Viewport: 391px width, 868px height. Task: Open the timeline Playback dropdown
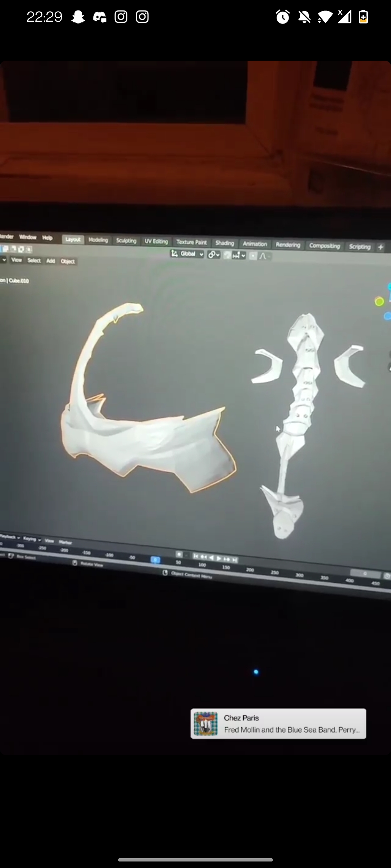click(x=10, y=537)
